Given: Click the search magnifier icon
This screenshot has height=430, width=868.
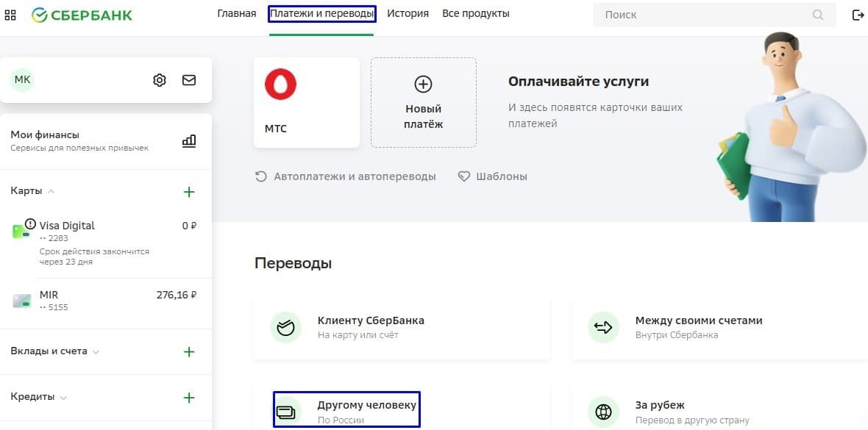Looking at the screenshot, I should 818,15.
